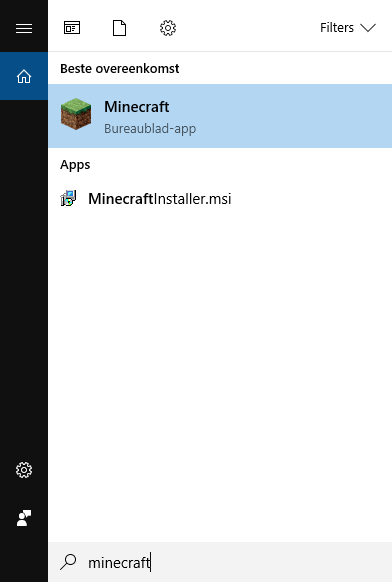Screen dimensions: 392x582
Task: Click the Apps section heading
Action: pos(75,164)
